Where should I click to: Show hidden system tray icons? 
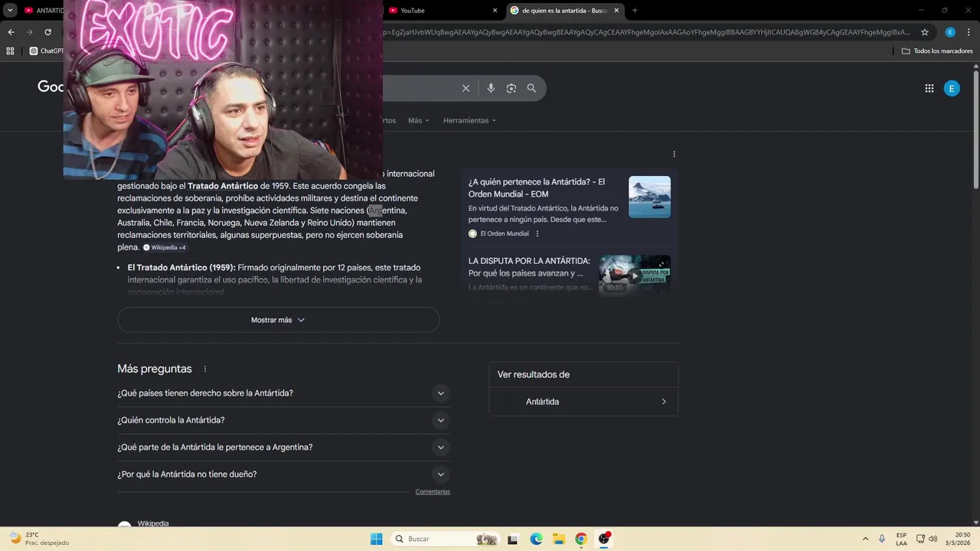(865, 539)
